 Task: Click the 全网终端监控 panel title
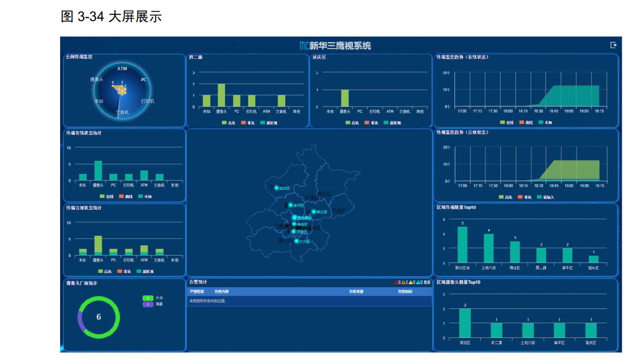79,57
